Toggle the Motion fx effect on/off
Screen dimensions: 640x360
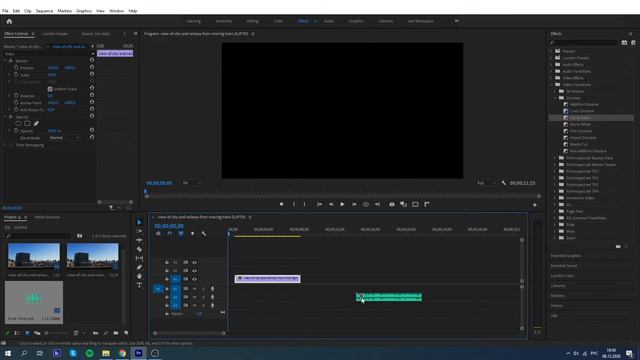tap(11, 61)
